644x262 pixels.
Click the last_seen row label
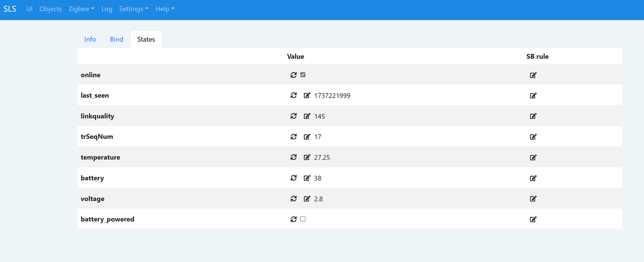click(x=95, y=96)
